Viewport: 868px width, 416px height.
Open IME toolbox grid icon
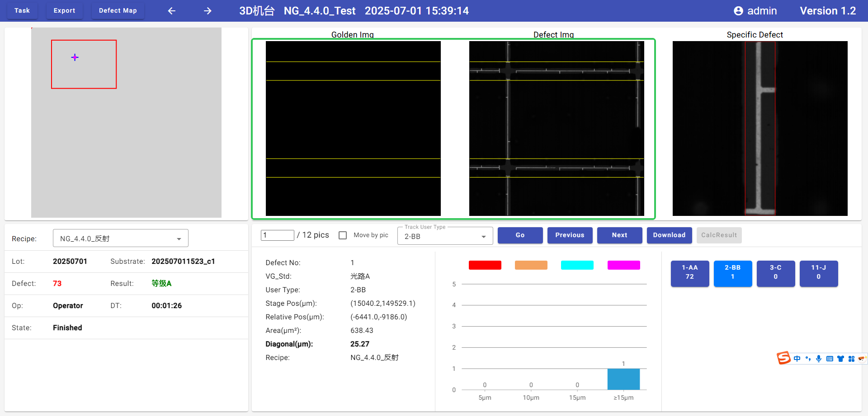tap(851, 359)
